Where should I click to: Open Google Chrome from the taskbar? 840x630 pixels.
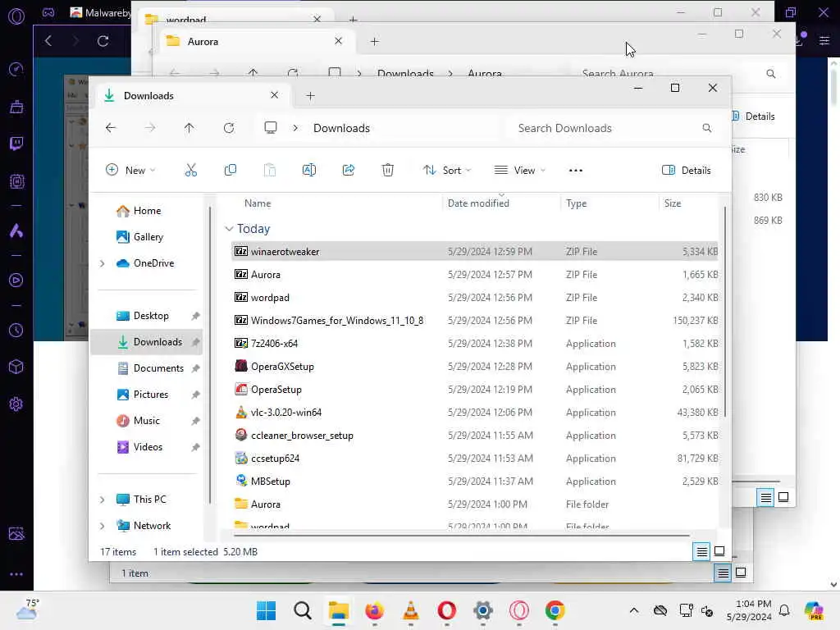pyautogui.click(x=555, y=610)
